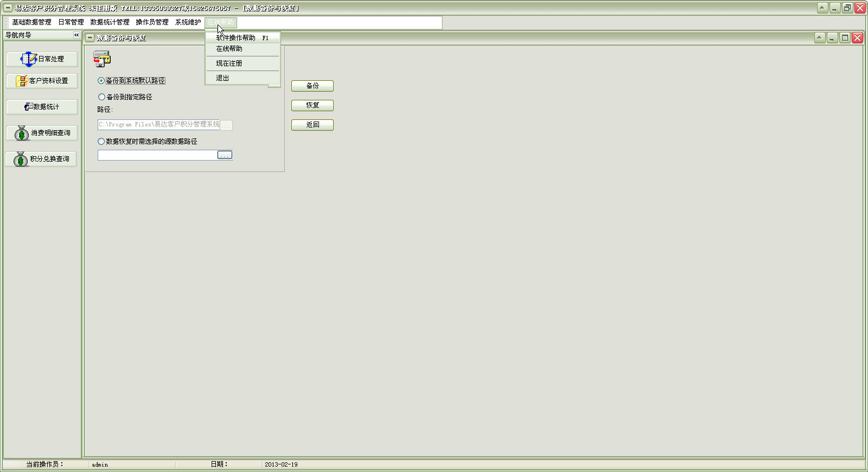Click the source data path input field
868x472 pixels.
pyautogui.click(x=157, y=155)
